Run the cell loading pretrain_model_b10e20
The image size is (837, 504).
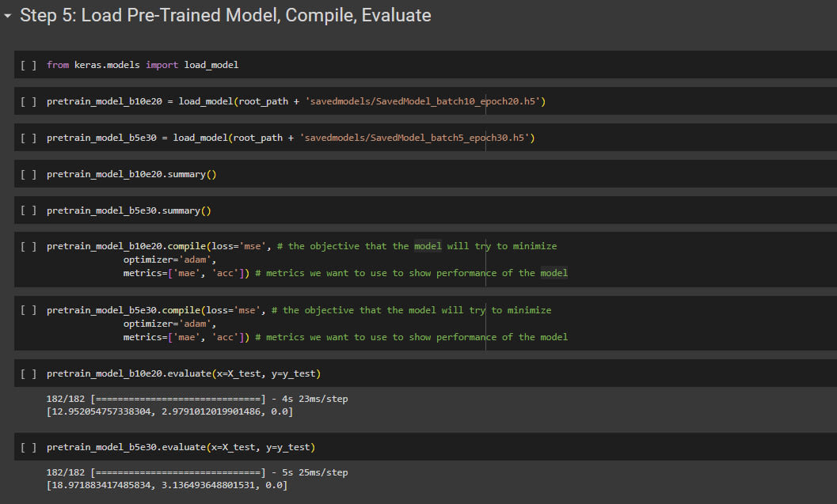pos(28,100)
